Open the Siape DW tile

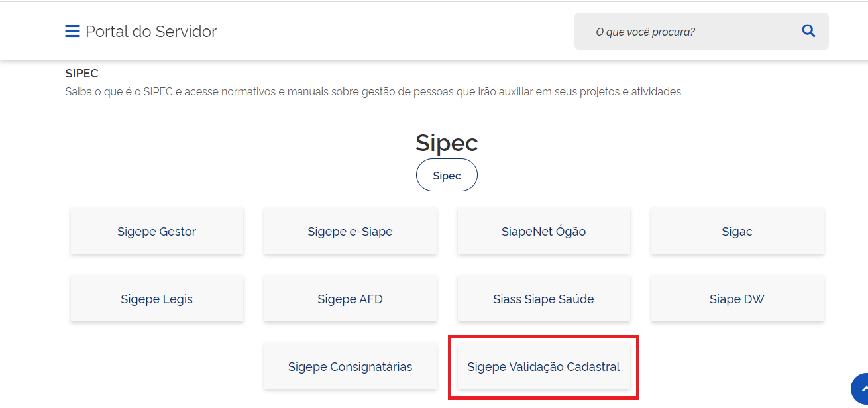click(737, 299)
